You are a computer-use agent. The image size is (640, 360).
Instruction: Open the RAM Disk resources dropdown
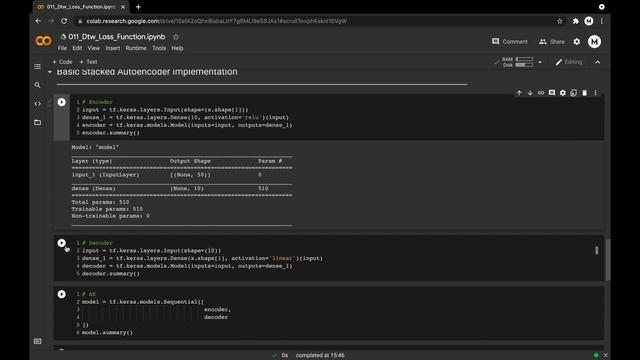point(540,62)
